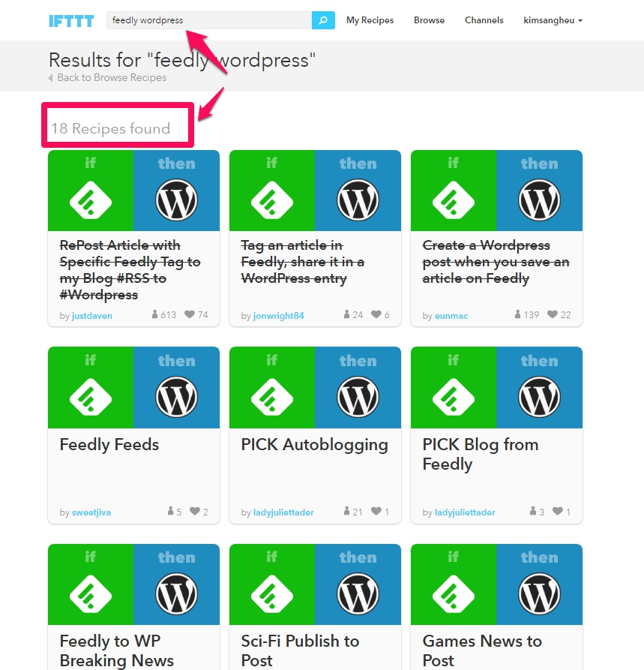This screenshot has width=644, height=670.
Task: Visit author eunmac's profile link
Action: pos(451,316)
